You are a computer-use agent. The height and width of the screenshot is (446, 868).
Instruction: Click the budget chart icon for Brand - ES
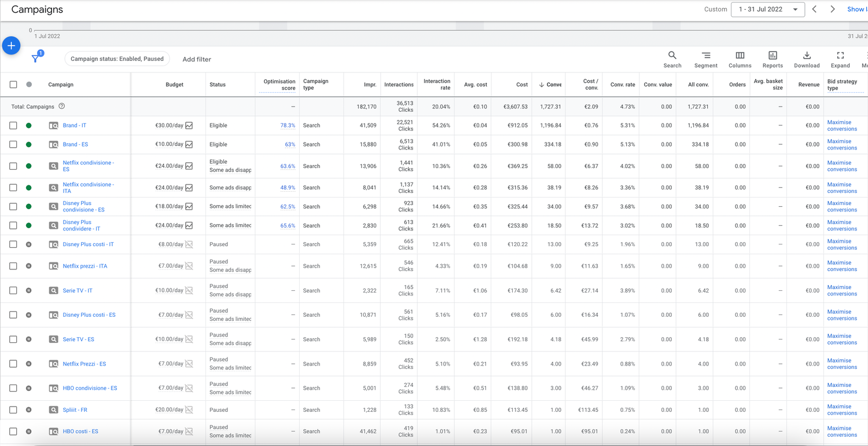[189, 145]
